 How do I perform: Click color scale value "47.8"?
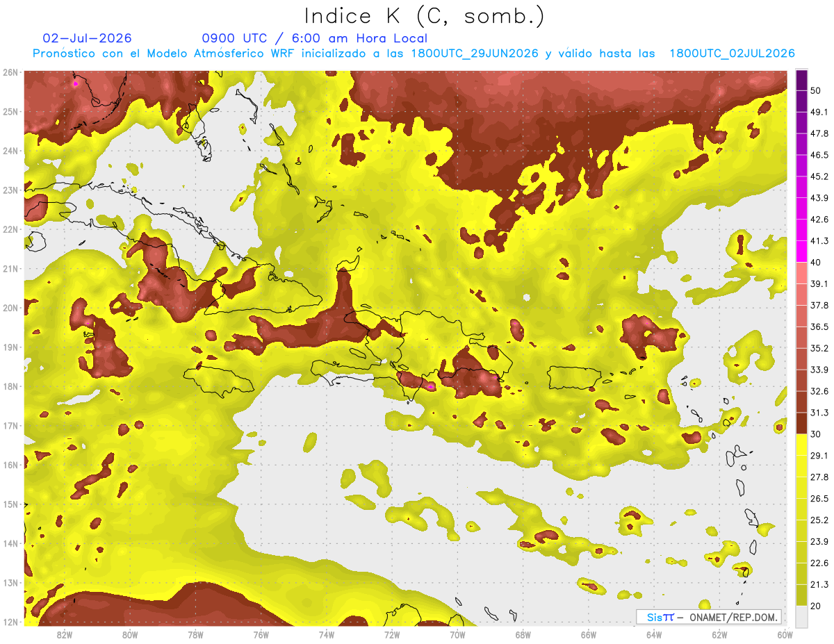click(x=819, y=133)
